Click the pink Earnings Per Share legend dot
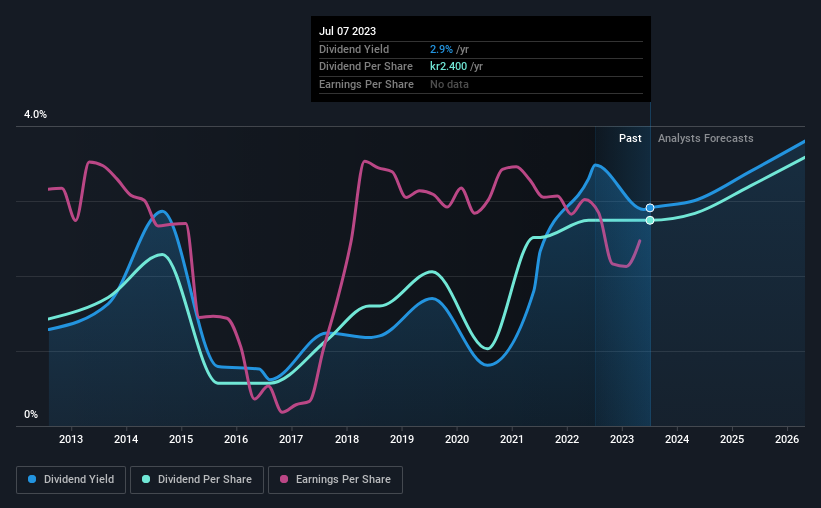The image size is (821, 508). point(284,479)
